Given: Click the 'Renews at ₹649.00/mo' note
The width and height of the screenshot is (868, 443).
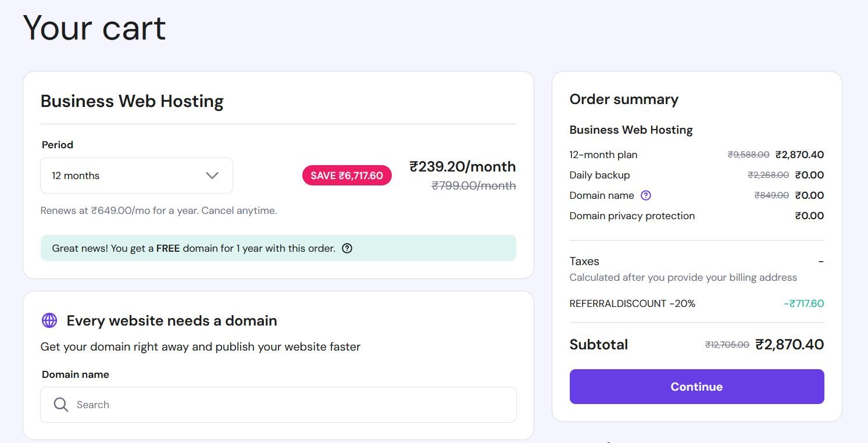Looking at the screenshot, I should coord(158,210).
